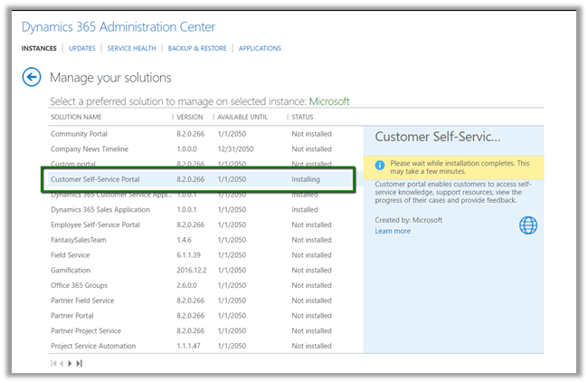Open the Instances tab

pos(39,49)
